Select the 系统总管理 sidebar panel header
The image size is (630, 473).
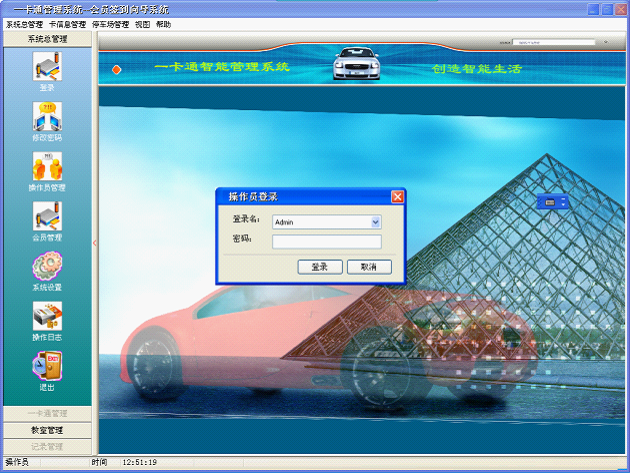(x=47, y=39)
